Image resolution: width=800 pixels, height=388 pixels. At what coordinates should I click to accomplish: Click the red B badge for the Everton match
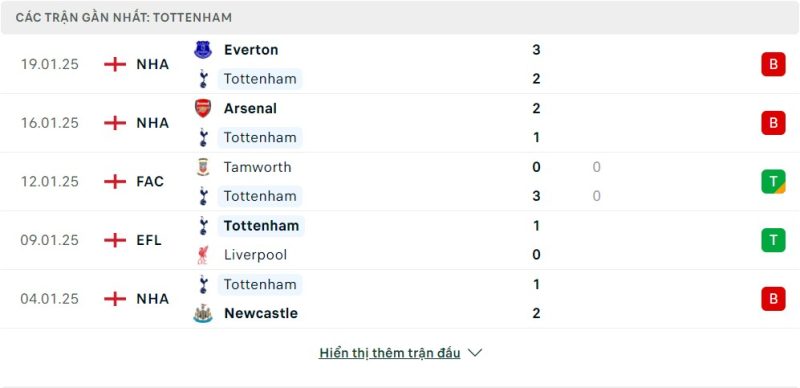click(x=773, y=64)
